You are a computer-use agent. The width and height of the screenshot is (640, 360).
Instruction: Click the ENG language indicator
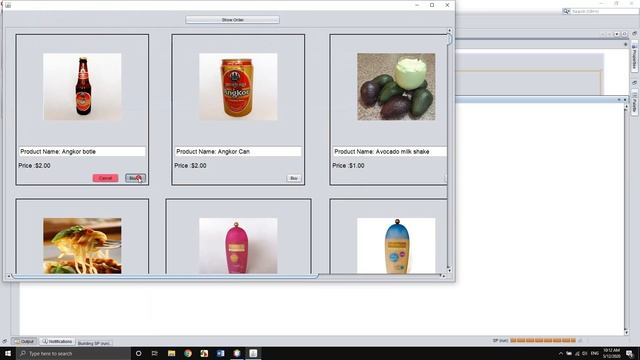(x=595, y=353)
